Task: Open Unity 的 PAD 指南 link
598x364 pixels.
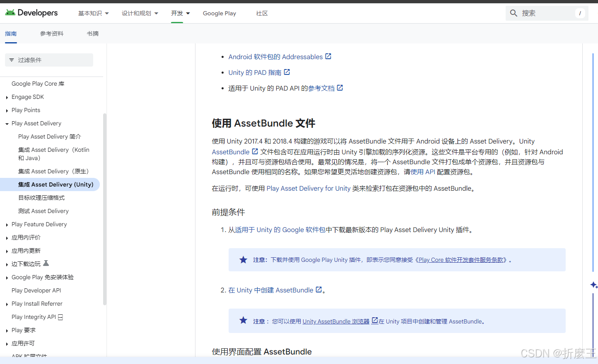Action: click(255, 72)
